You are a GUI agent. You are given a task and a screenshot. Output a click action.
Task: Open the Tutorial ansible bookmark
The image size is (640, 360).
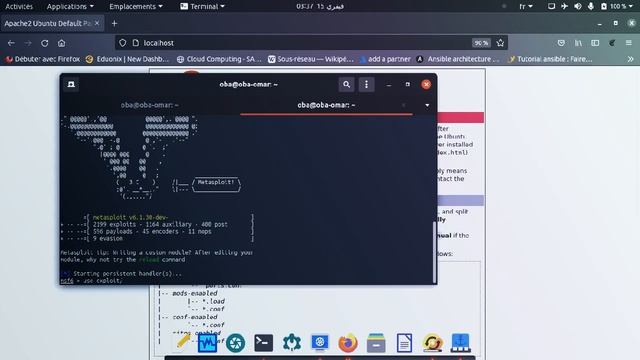tap(549, 59)
